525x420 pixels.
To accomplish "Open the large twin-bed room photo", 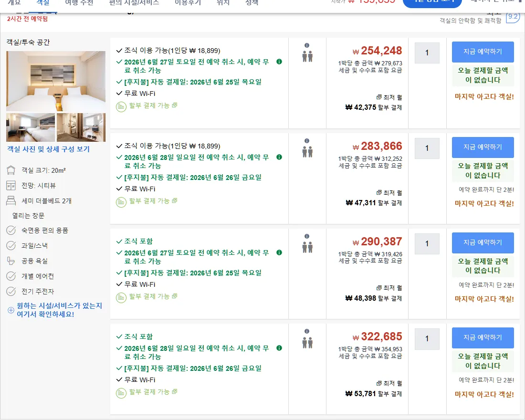I will click(56, 81).
